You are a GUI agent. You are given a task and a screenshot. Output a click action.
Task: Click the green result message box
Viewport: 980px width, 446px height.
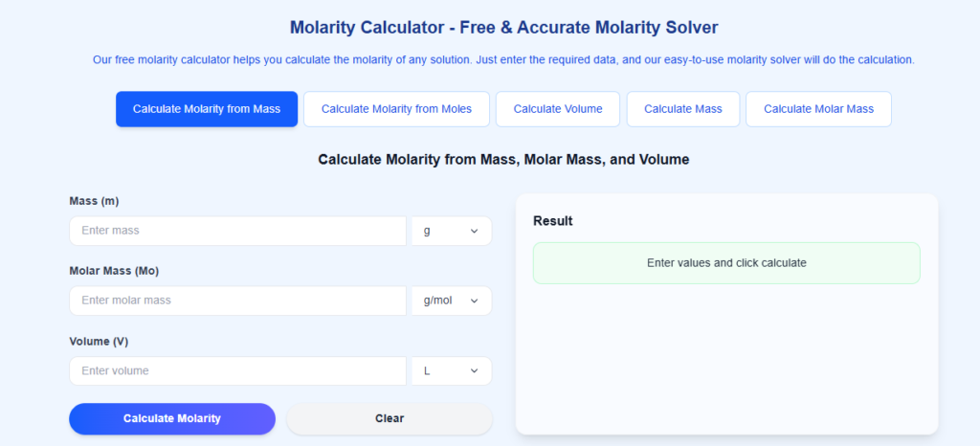click(726, 263)
